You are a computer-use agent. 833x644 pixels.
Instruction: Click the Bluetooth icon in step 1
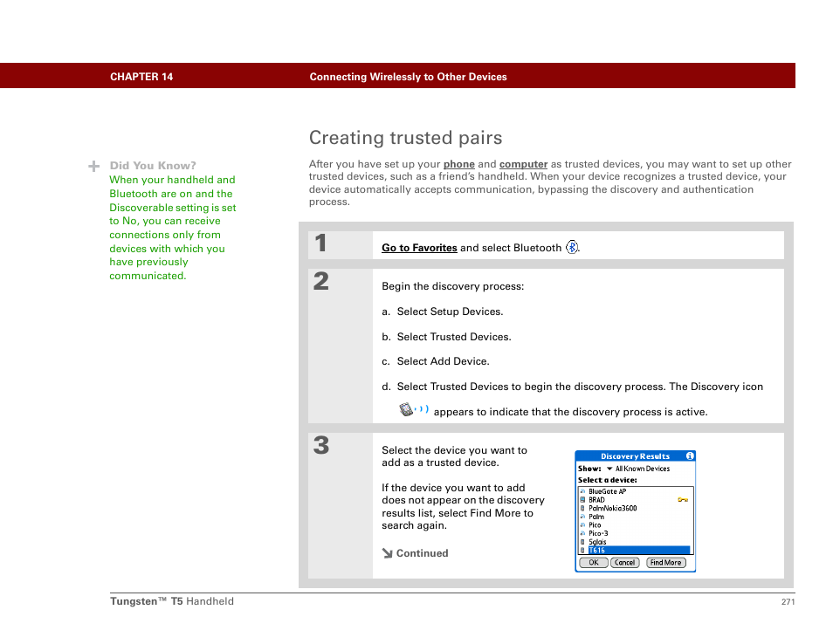pyautogui.click(x=572, y=247)
